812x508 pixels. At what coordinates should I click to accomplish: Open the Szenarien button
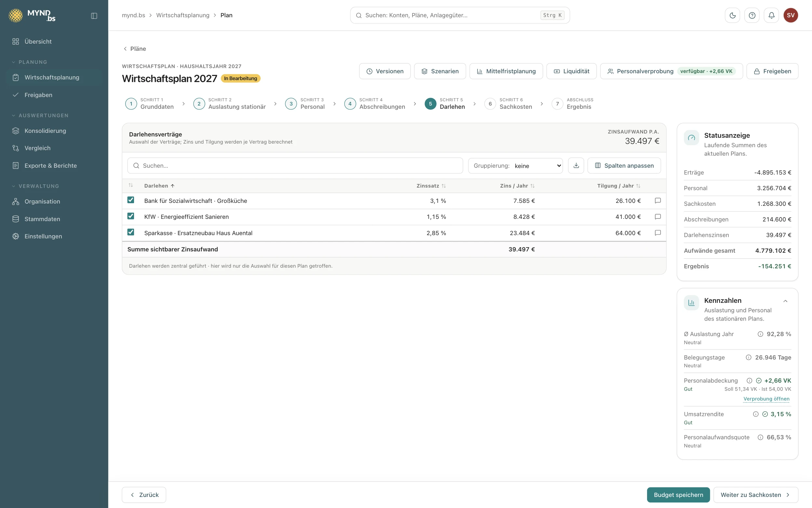(x=440, y=71)
